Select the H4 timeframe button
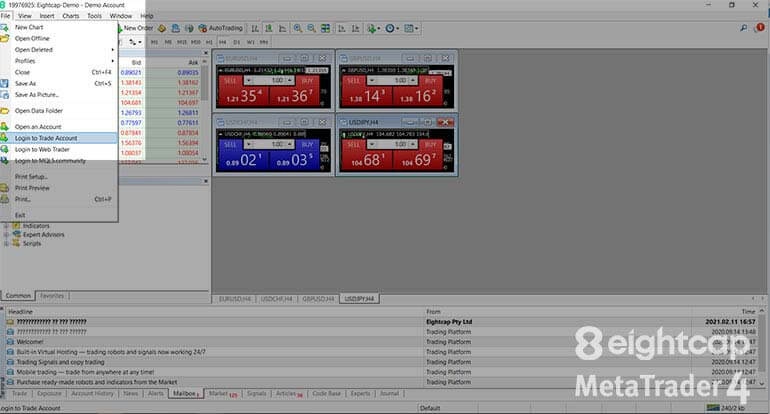This screenshot has width=770, height=414. tap(222, 42)
